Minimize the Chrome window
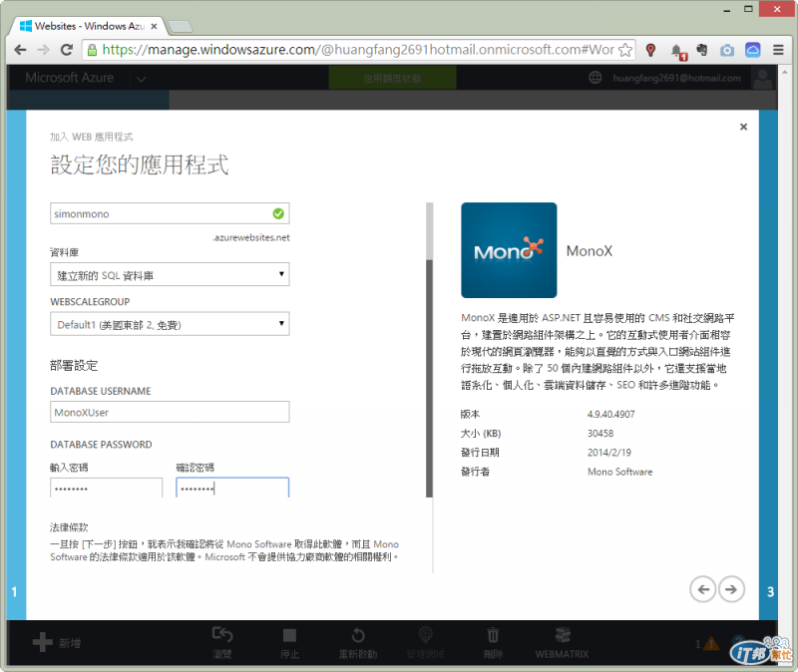 pyautogui.click(x=727, y=10)
